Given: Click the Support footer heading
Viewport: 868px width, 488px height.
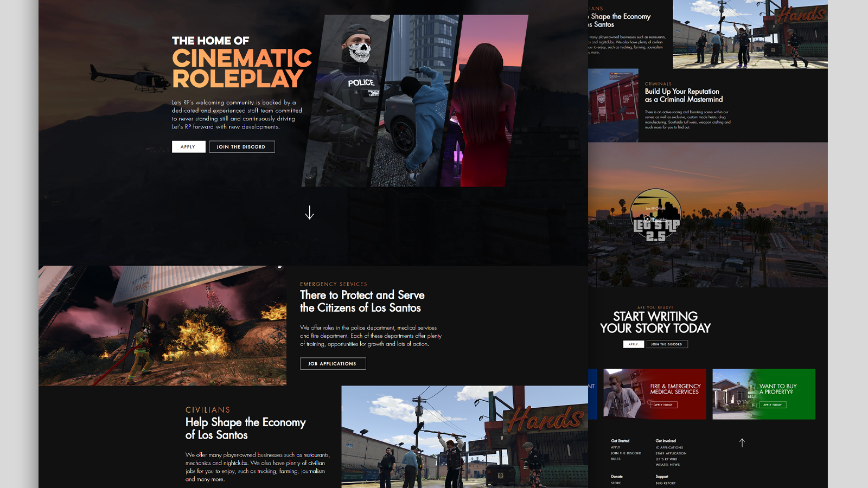Looking at the screenshot, I should click(x=662, y=477).
